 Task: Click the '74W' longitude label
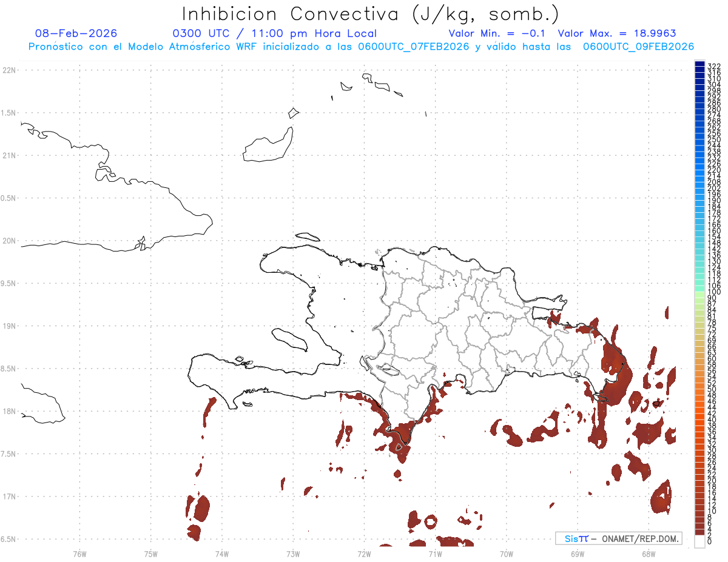[222, 554]
